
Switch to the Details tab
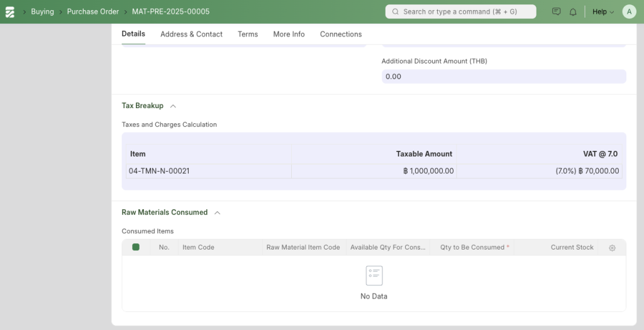point(133,34)
